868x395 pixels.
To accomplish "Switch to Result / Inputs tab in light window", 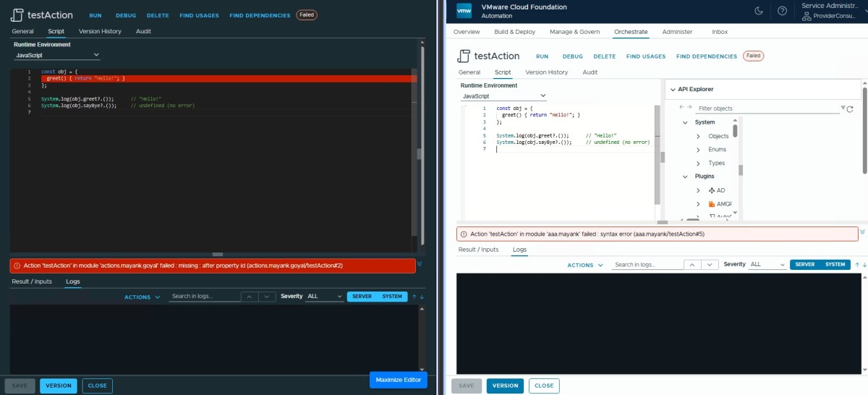I will tap(479, 250).
